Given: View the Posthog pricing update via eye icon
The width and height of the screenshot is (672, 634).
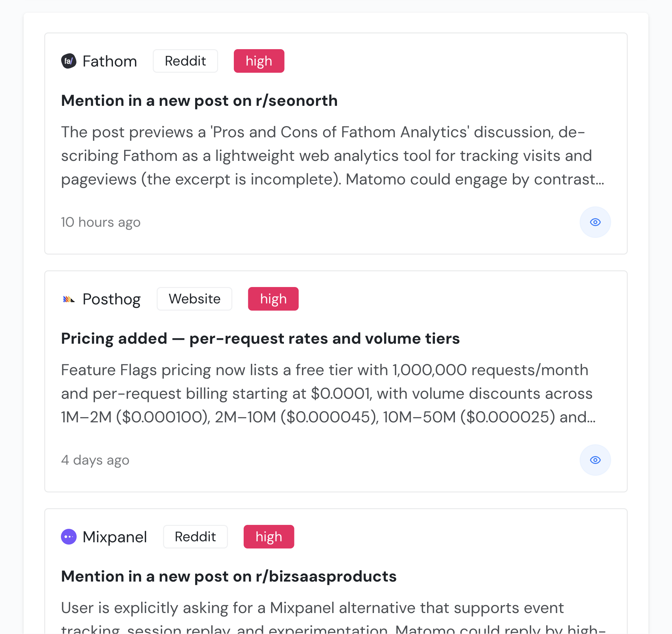Looking at the screenshot, I should pyautogui.click(x=595, y=460).
